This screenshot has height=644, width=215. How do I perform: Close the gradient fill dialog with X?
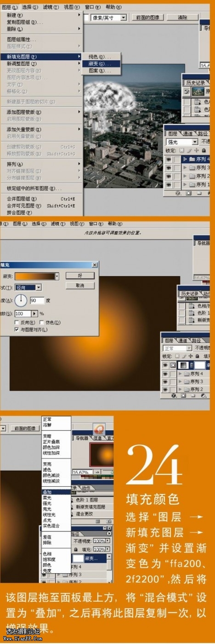point(94,265)
